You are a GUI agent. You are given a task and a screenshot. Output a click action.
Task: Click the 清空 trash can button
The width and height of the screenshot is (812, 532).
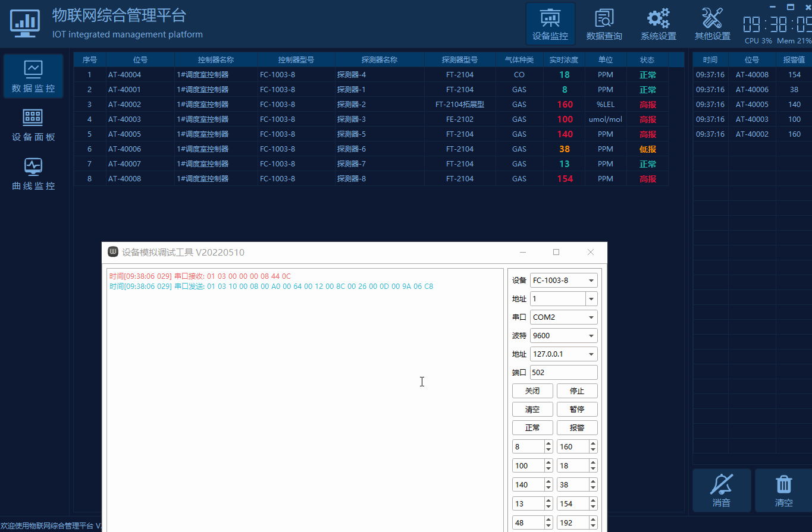(x=783, y=490)
